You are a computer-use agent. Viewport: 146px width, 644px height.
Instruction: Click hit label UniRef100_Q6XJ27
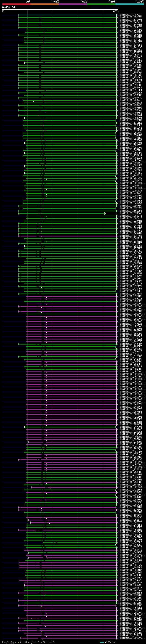[131, 266]
